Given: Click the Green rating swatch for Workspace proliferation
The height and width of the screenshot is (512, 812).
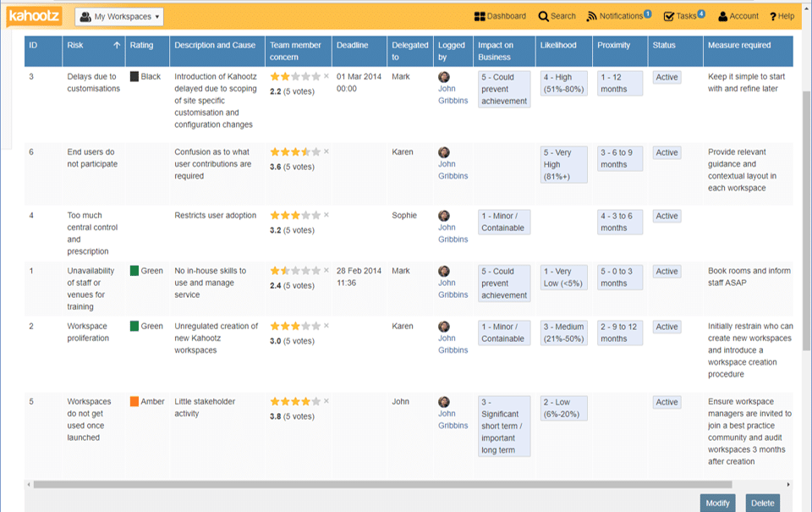Looking at the screenshot, I should pyautogui.click(x=135, y=326).
